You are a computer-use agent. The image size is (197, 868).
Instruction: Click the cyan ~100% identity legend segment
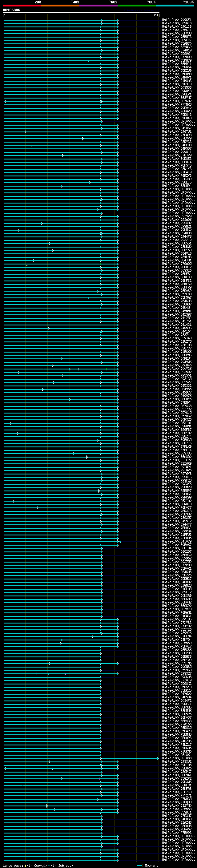[x=175, y=6]
